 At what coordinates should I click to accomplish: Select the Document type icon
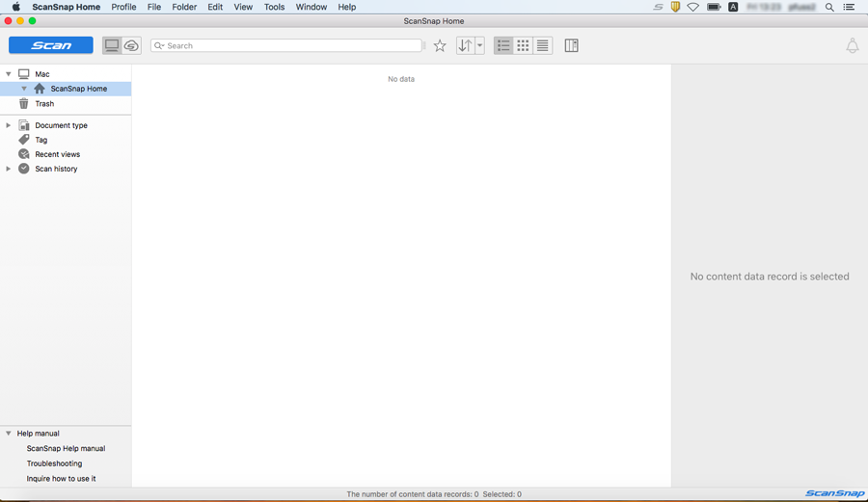point(24,125)
